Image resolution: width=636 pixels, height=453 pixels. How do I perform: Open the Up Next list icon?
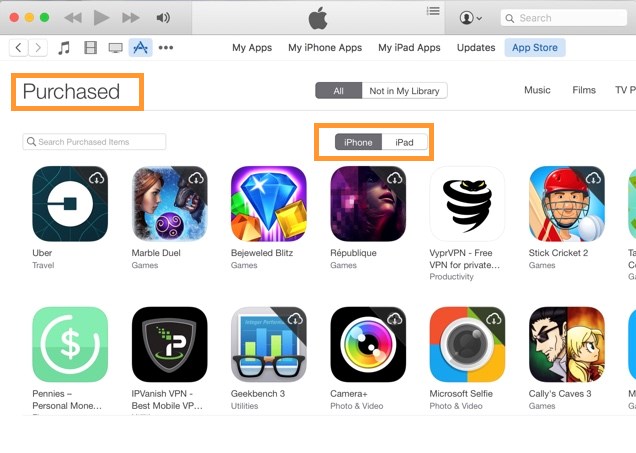pyautogui.click(x=433, y=11)
